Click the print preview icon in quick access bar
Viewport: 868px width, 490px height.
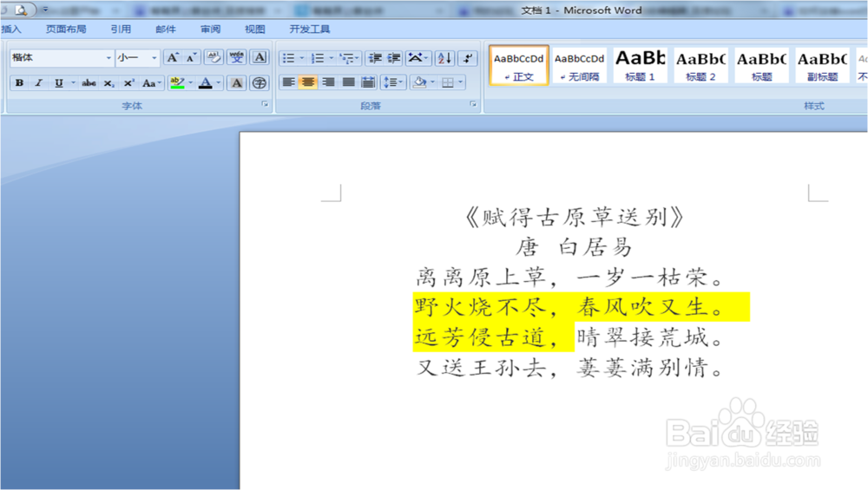point(21,10)
